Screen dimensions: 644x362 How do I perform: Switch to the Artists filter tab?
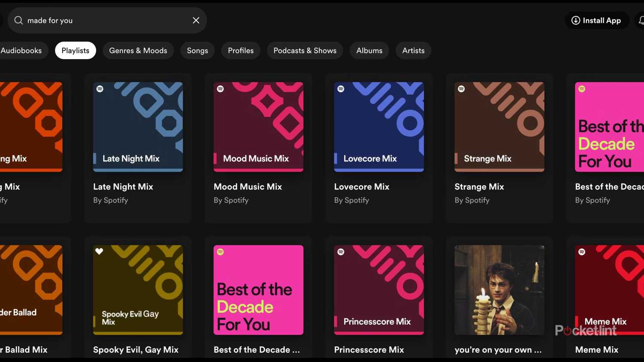click(413, 50)
